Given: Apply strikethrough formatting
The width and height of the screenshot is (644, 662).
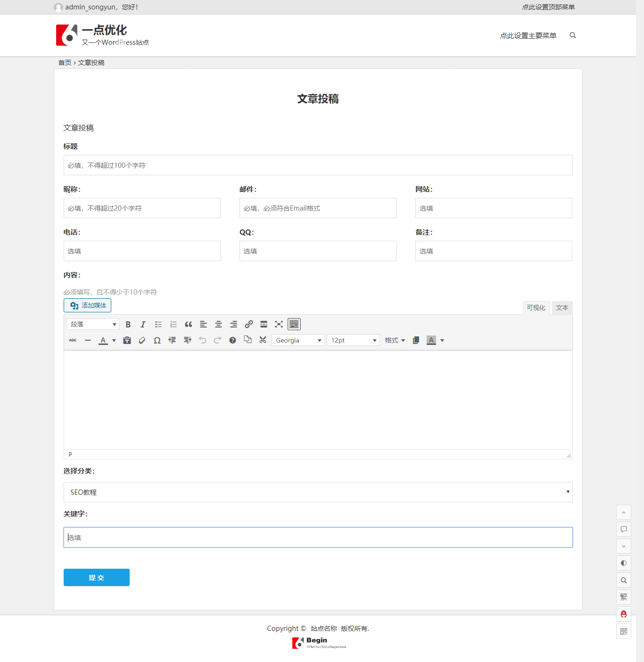Looking at the screenshot, I should (73, 340).
